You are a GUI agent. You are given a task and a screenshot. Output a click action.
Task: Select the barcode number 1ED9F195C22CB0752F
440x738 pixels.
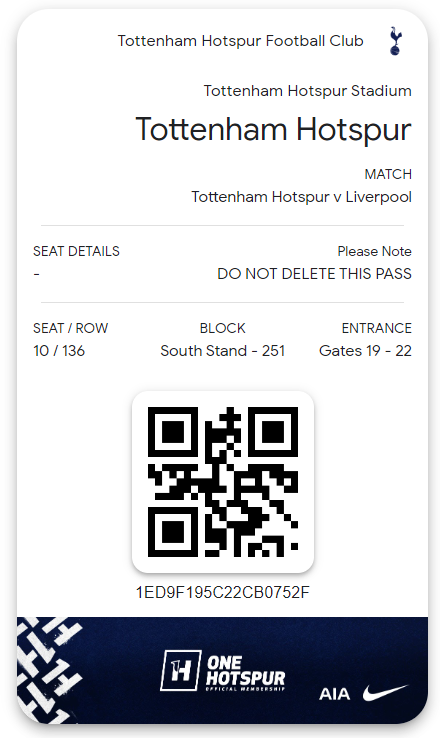click(223, 592)
